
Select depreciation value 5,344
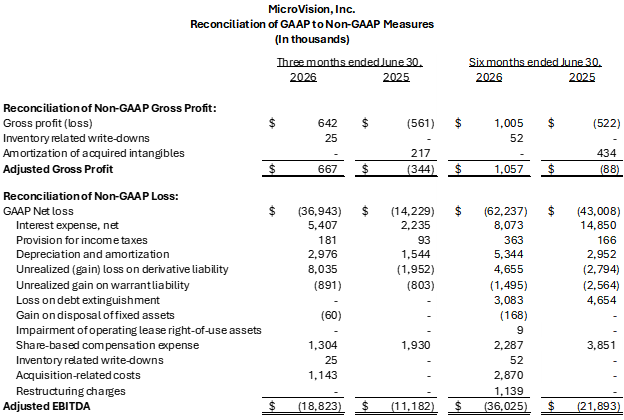[509, 254]
